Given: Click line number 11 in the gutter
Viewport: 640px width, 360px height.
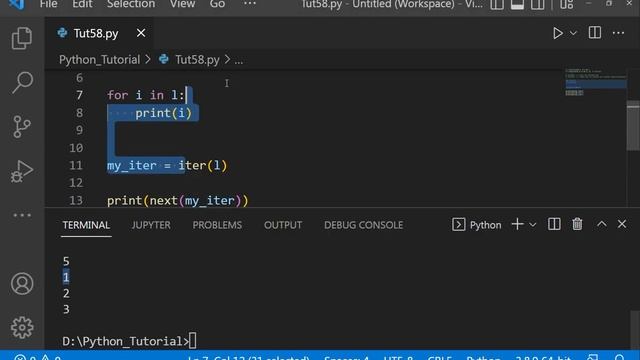Looking at the screenshot, I should [76, 166].
